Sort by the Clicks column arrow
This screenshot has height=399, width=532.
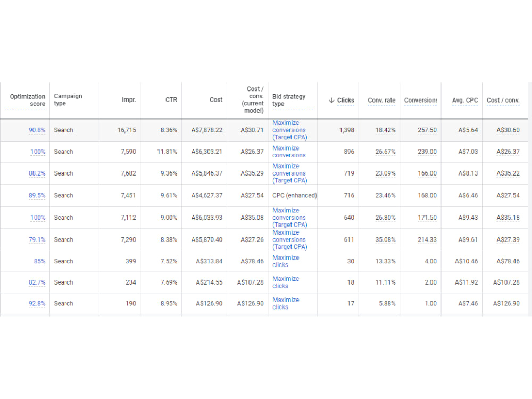(x=331, y=100)
